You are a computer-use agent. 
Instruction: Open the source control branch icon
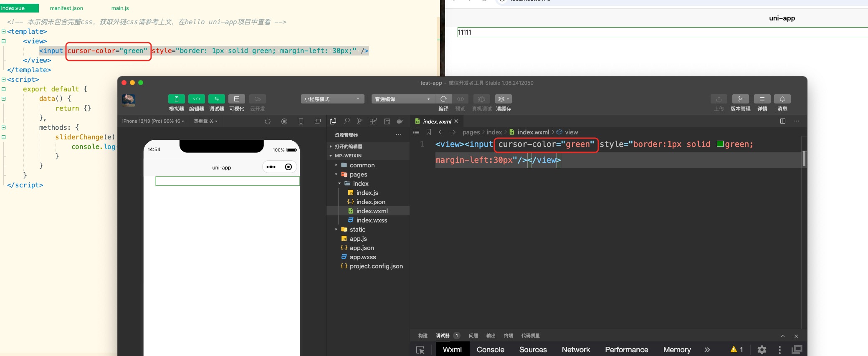coord(360,121)
